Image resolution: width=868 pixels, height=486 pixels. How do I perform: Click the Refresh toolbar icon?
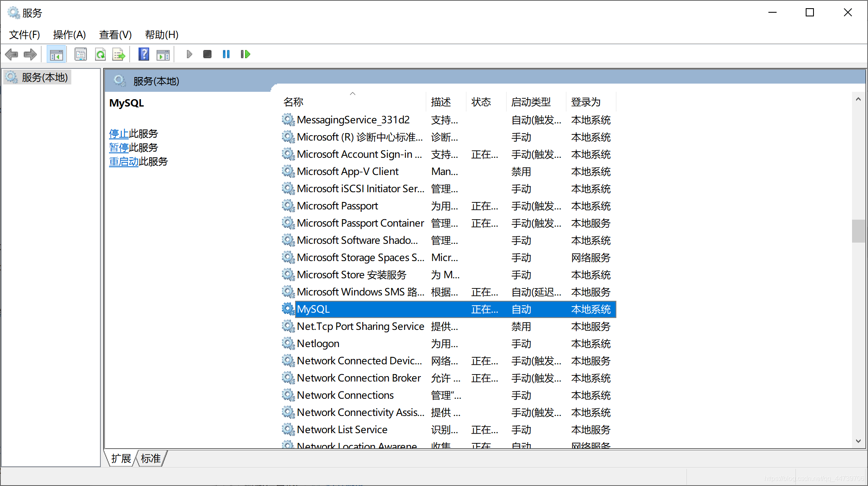pyautogui.click(x=100, y=54)
